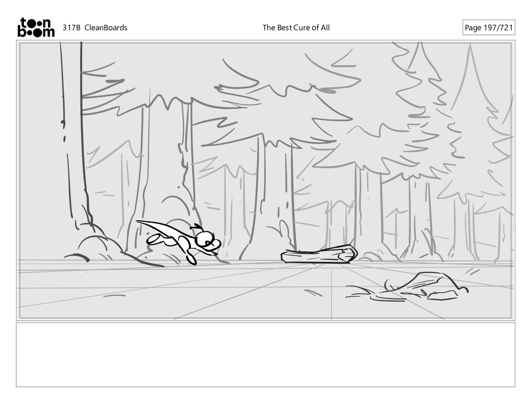Image resolution: width=532 pixels, height=411 pixels.
Task: Click the 'Page 197/721' page indicator
Action: [x=488, y=28]
